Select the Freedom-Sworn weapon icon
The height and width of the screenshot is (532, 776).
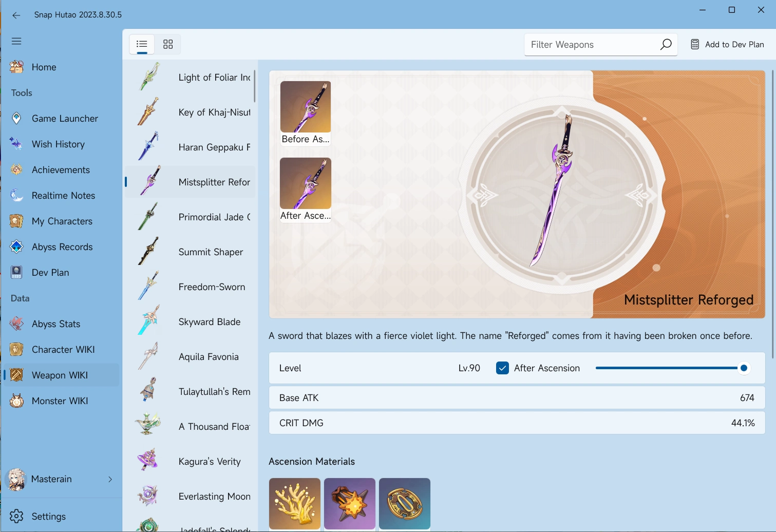tap(149, 287)
